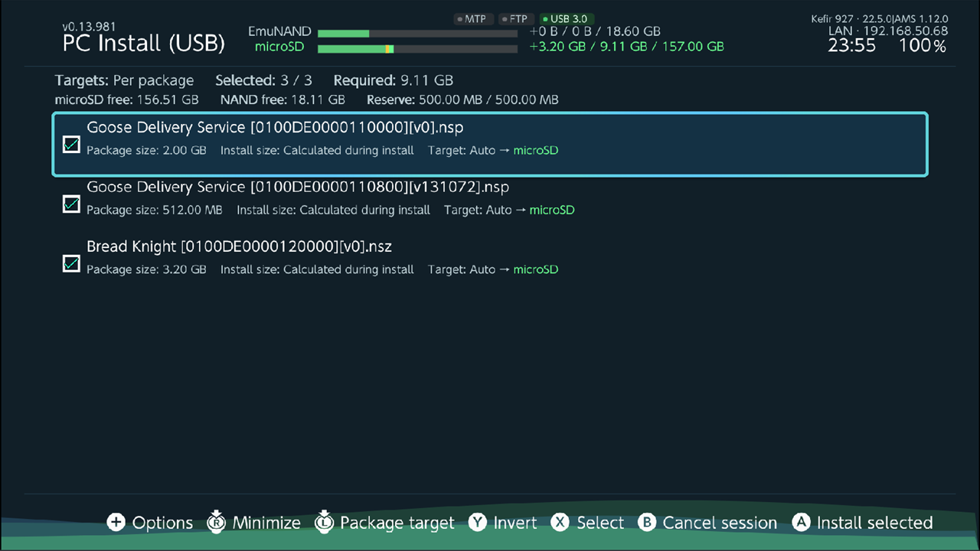Click 'Selected: 3 / 3' counter
Screen dimensions: 980x551
264,80
